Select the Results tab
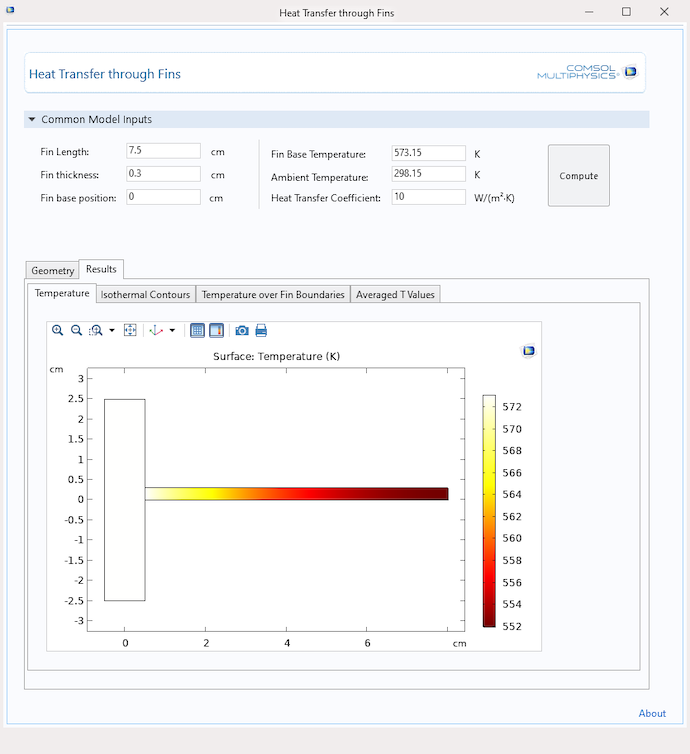Image resolution: width=690 pixels, height=754 pixels. pyautogui.click(x=101, y=269)
